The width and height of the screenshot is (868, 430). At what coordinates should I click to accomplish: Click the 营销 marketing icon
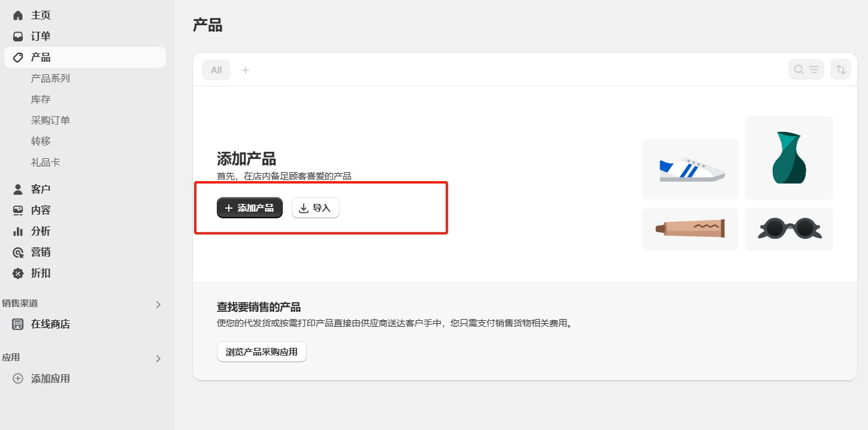17,252
